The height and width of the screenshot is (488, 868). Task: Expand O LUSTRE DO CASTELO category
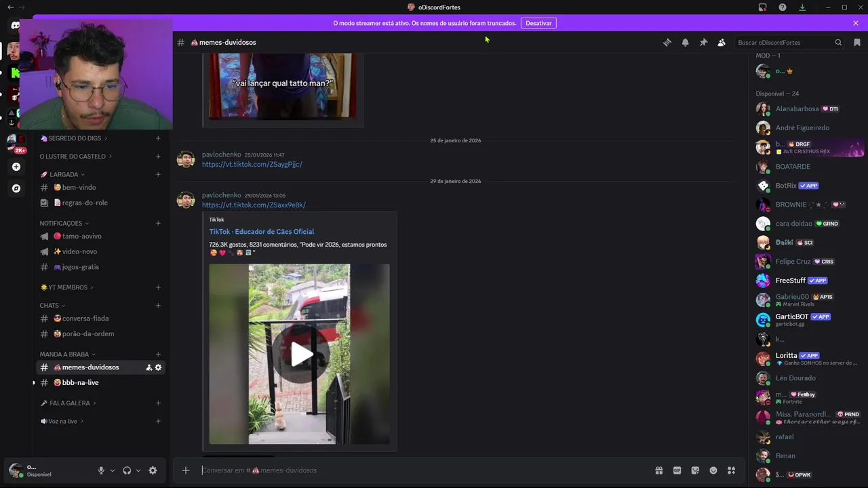[76, 157]
